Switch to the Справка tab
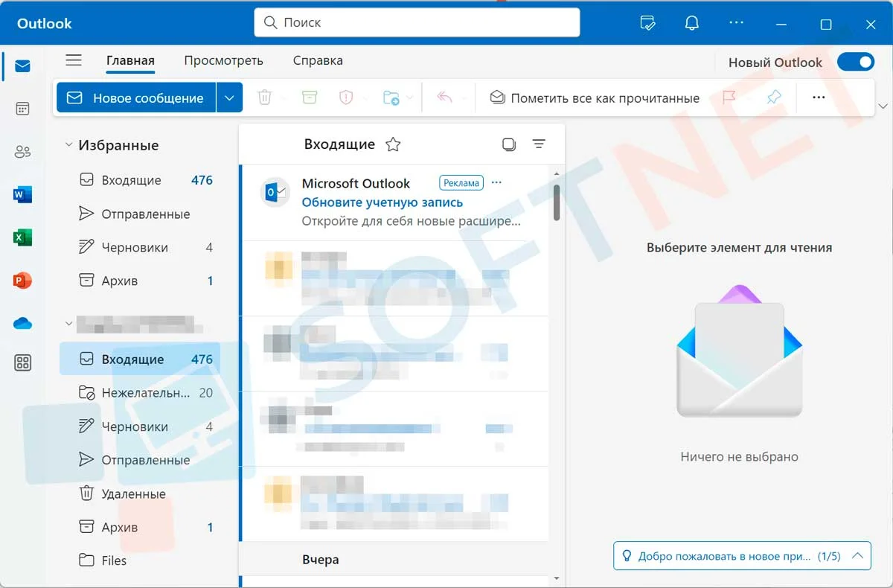This screenshot has height=588, width=893. click(318, 61)
